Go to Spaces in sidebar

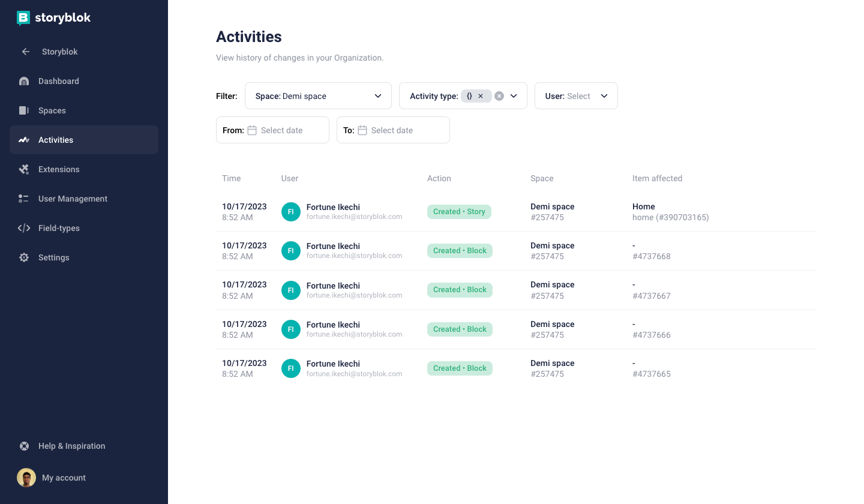click(84, 110)
